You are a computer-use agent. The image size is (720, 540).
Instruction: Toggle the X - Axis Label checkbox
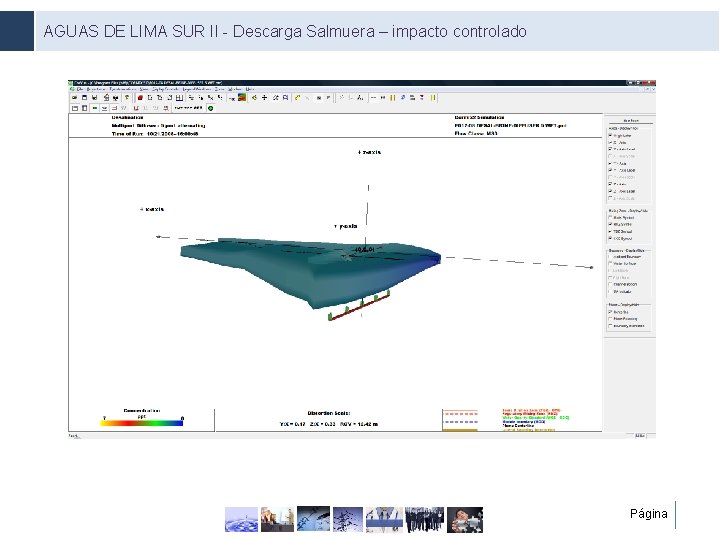[x=610, y=150]
